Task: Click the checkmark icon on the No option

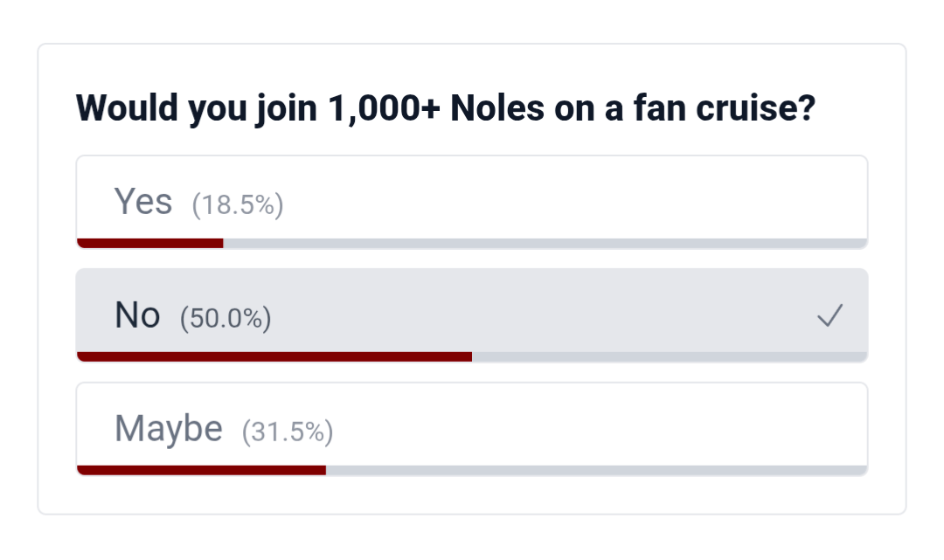Action: pyautogui.click(x=829, y=315)
